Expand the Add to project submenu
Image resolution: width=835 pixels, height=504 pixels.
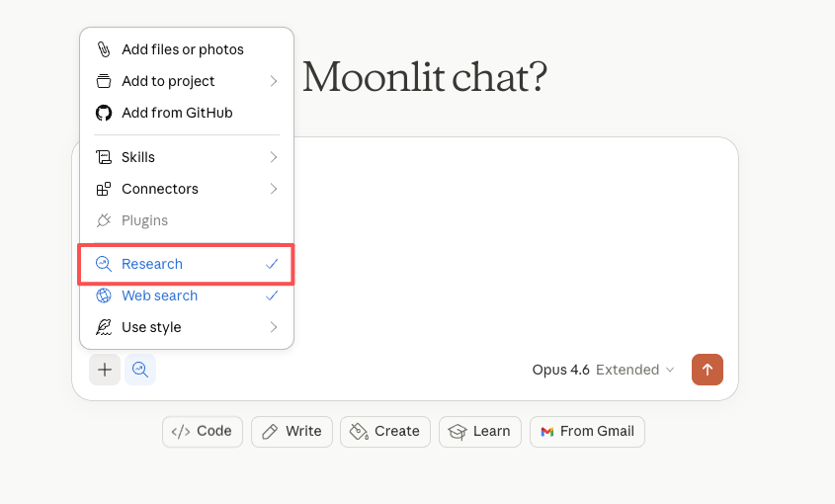pyautogui.click(x=273, y=81)
